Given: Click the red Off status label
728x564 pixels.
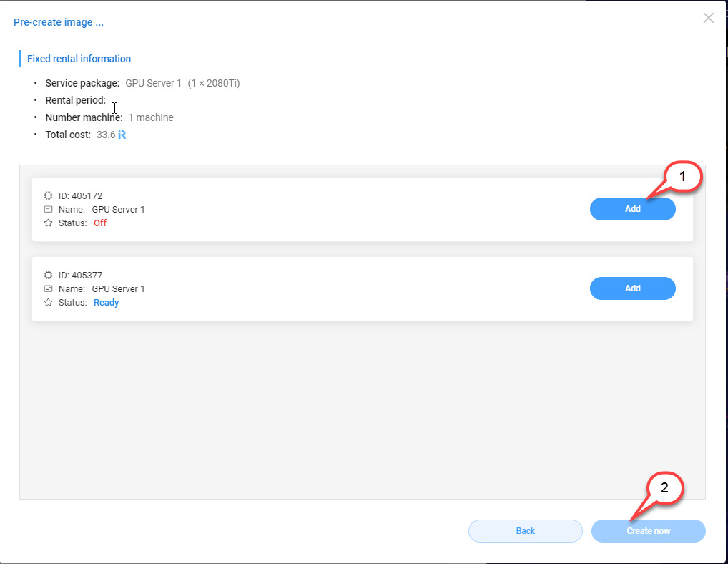Looking at the screenshot, I should pyautogui.click(x=100, y=223).
